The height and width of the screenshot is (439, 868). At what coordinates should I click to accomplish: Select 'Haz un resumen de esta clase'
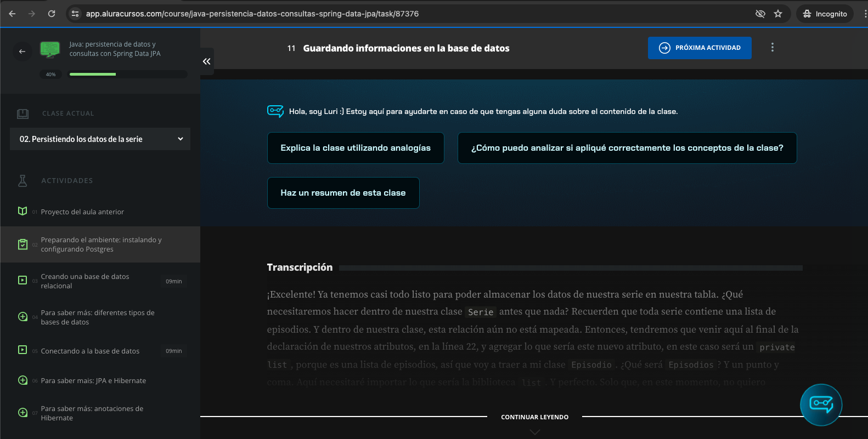tap(343, 193)
